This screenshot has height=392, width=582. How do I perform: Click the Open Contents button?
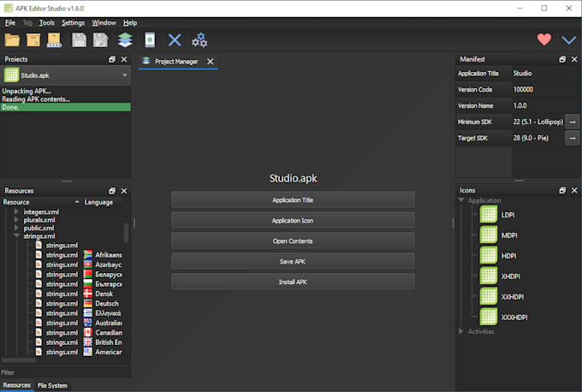pyautogui.click(x=293, y=241)
